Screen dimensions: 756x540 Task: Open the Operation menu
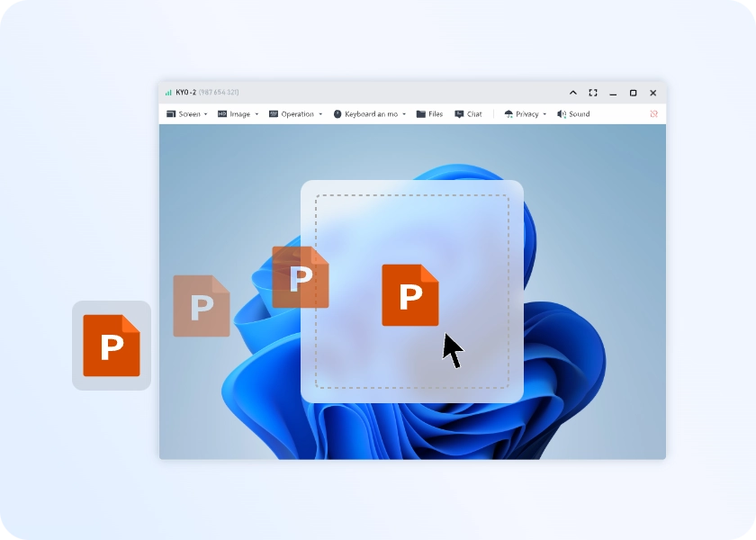pyautogui.click(x=295, y=114)
